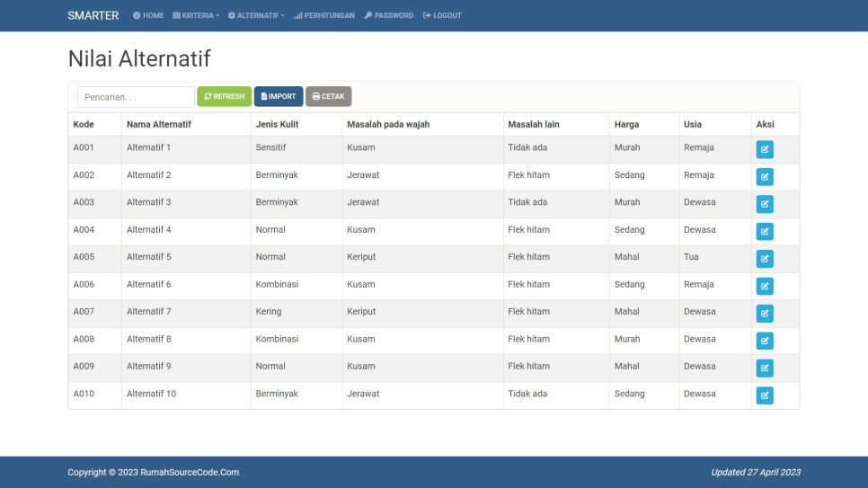This screenshot has height=488, width=868.
Task: Click edit icon in row A008
Action: click(765, 341)
